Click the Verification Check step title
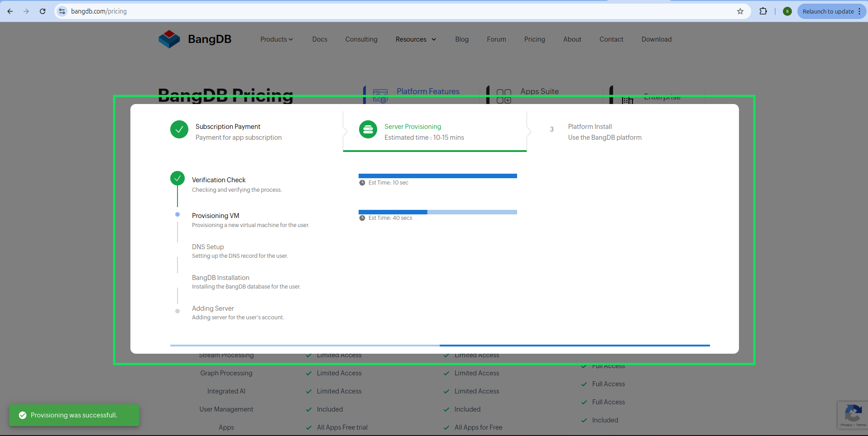Screen dimensions: 868x436 point(219,180)
